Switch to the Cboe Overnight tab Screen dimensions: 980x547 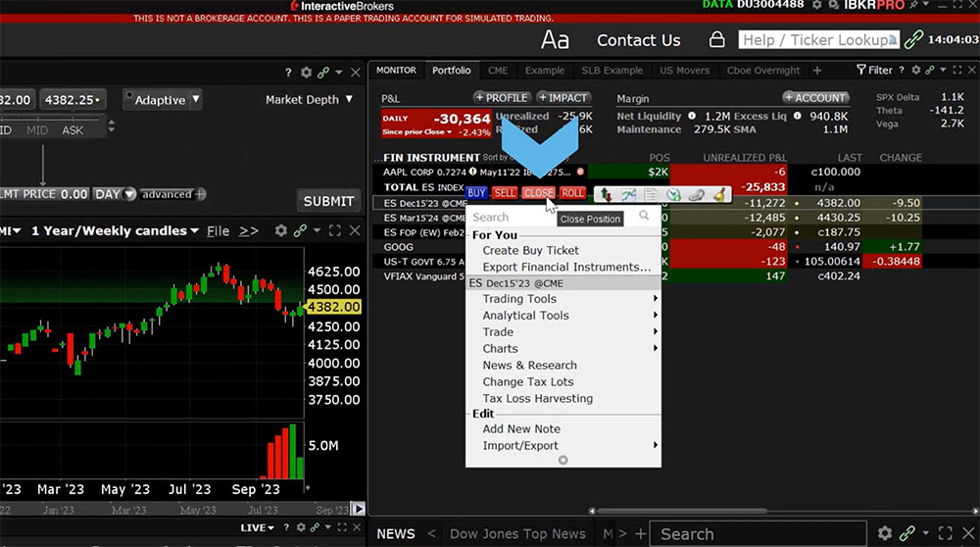[763, 71]
